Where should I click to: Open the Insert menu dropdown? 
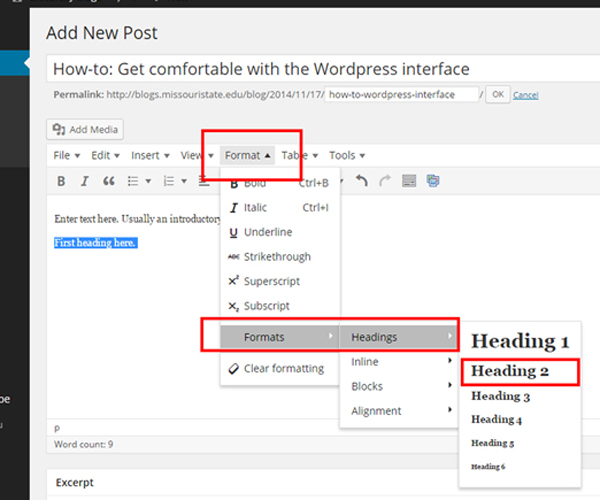click(149, 155)
